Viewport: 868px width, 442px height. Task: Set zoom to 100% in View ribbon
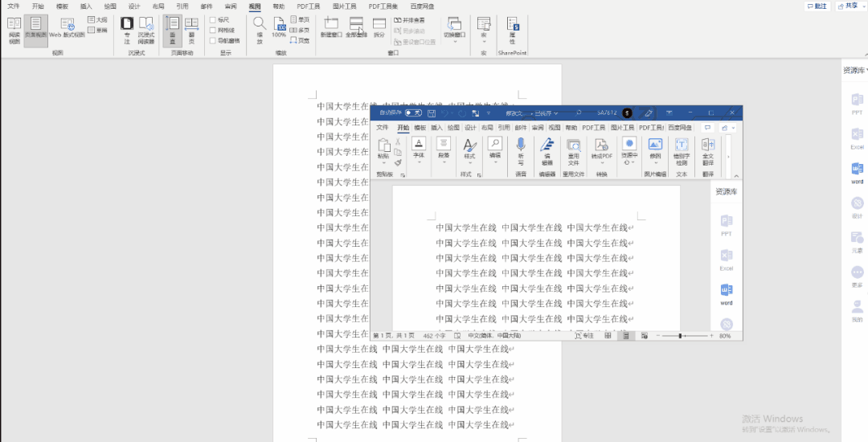point(279,27)
